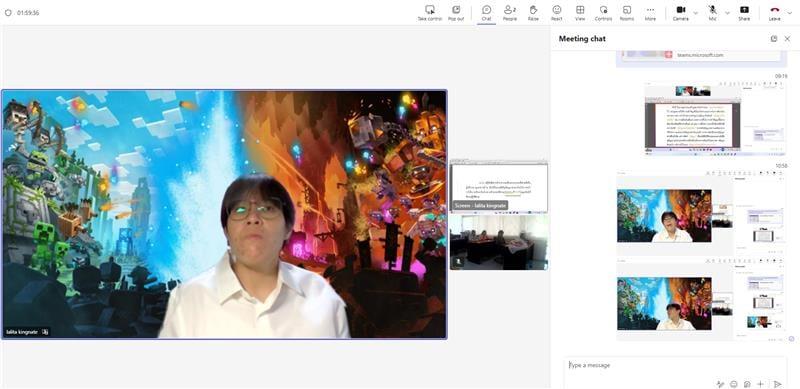Send the chat message
The image size is (800, 389).
click(777, 384)
